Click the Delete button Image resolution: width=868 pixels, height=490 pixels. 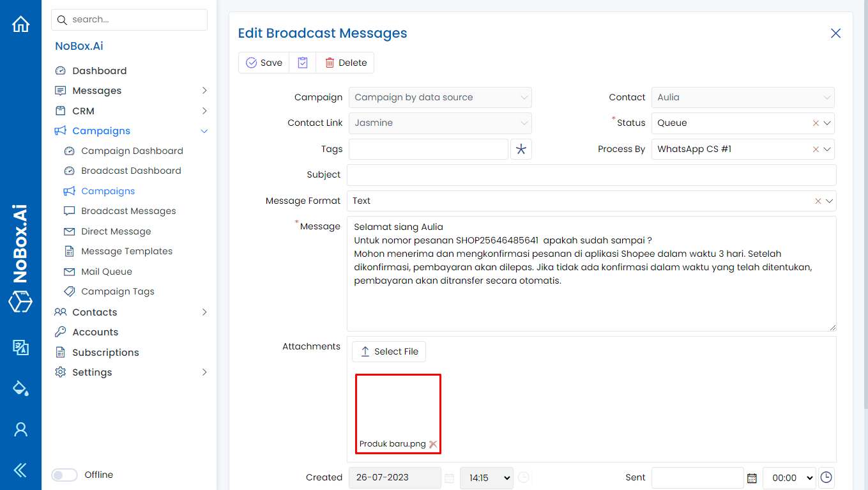click(x=345, y=62)
